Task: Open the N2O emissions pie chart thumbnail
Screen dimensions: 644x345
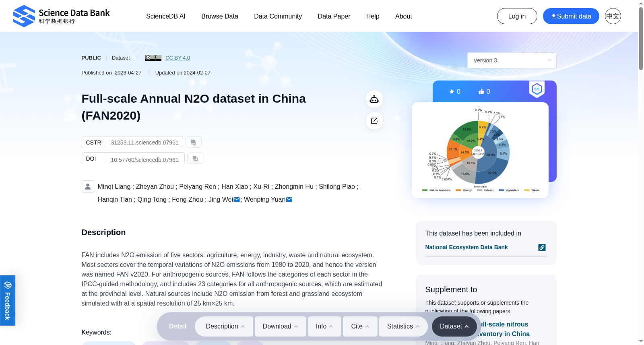Action: coord(480,150)
